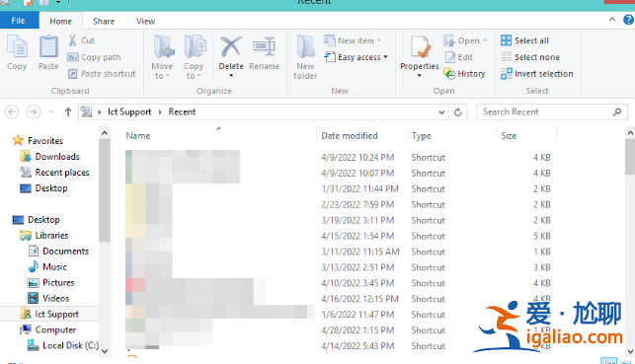
Task: Open the Delete dropdown arrow
Action: click(231, 75)
